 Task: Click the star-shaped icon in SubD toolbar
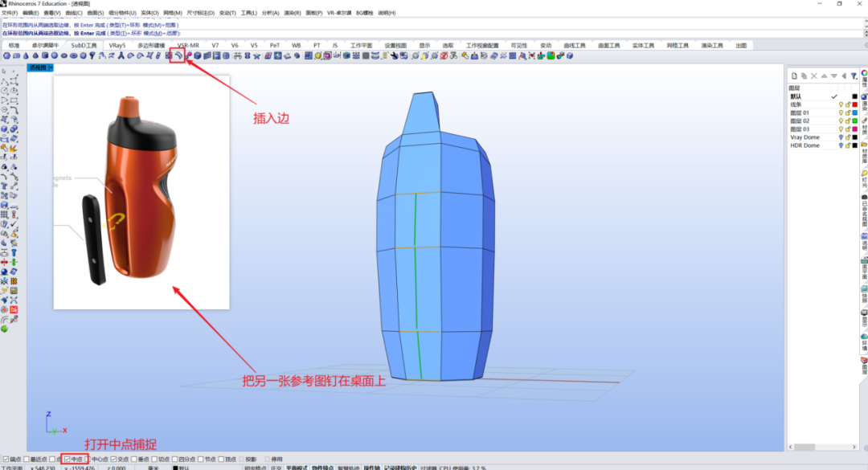(257, 55)
